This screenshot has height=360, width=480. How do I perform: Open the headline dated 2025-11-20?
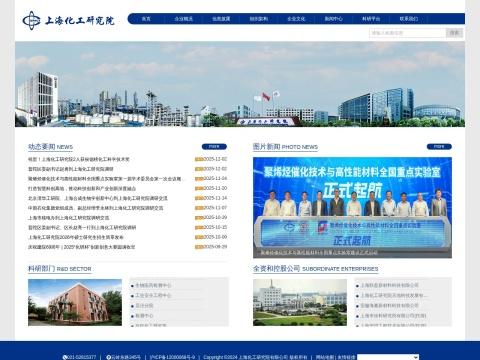tap(82, 189)
